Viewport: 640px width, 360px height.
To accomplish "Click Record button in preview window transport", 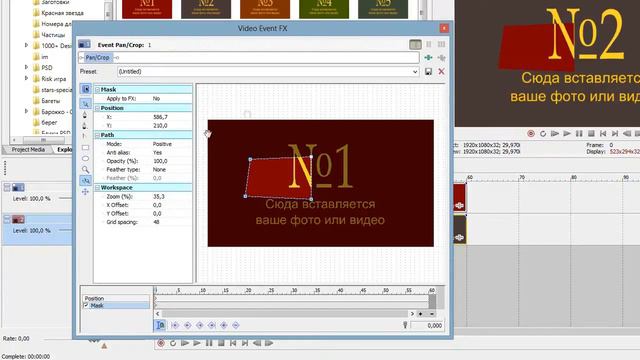I will tap(531, 133).
